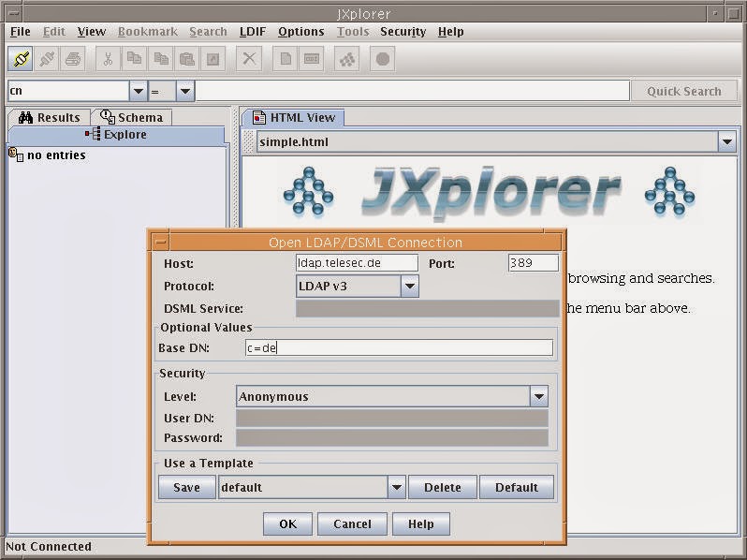Click the Disconnect icon in toolbar
The width and height of the screenshot is (747, 560).
[47, 59]
